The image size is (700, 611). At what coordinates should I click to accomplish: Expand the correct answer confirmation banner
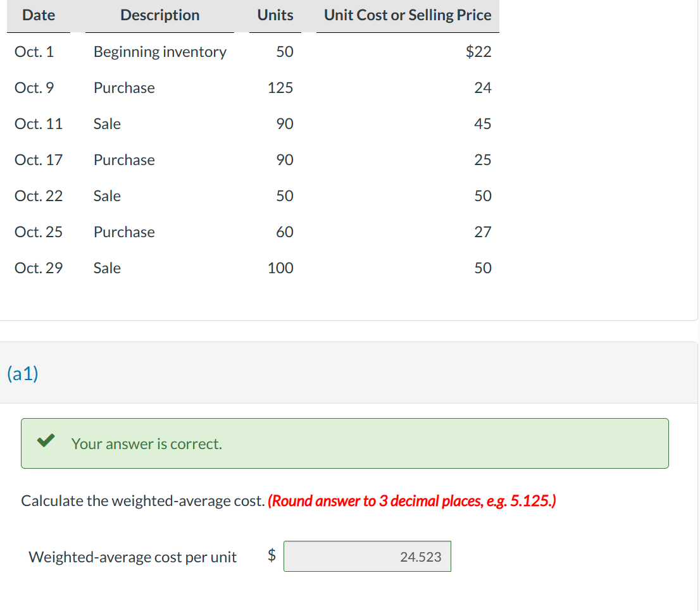pos(346,443)
